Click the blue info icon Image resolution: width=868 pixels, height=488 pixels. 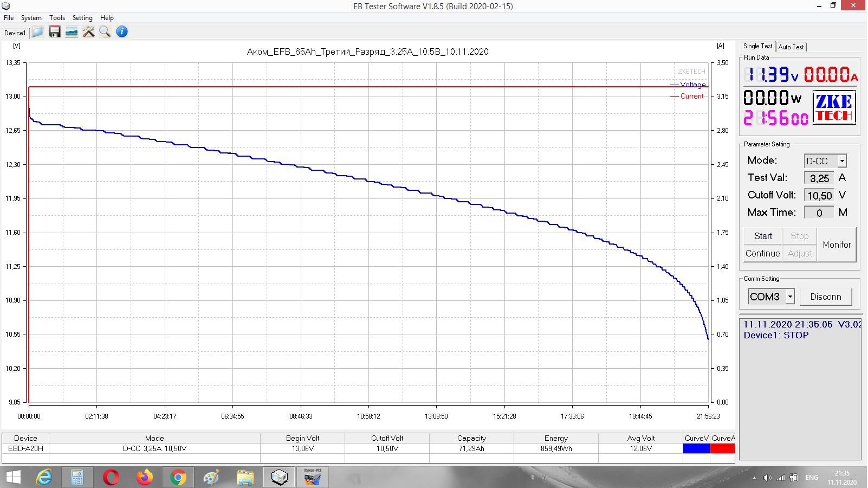pyautogui.click(x=122, y=32)
